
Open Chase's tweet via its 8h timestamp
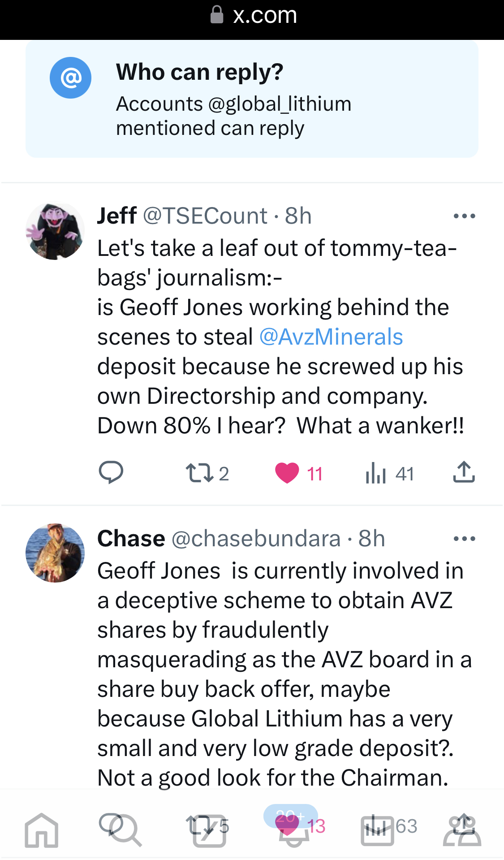371,539
